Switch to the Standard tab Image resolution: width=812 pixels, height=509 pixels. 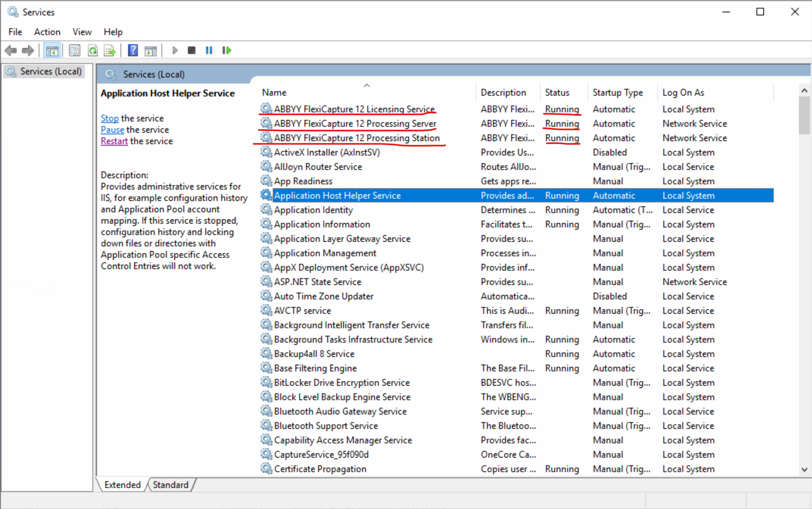click(171, 485)
